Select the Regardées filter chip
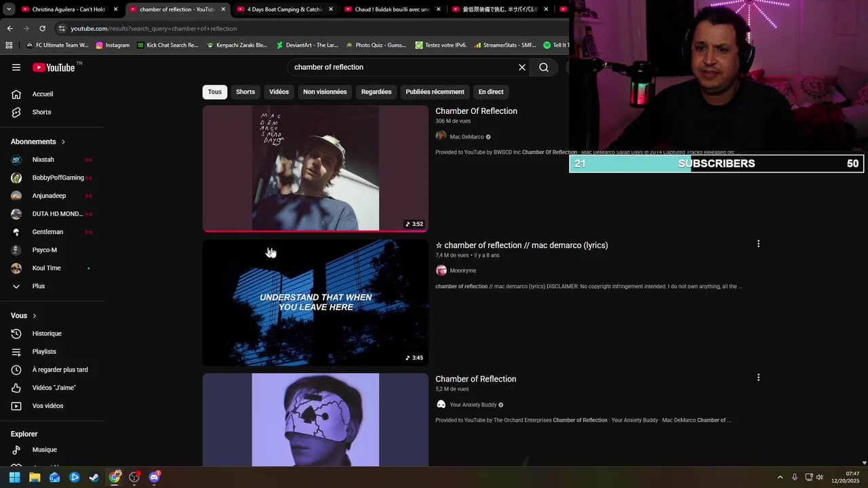 (x=376, y=91)
